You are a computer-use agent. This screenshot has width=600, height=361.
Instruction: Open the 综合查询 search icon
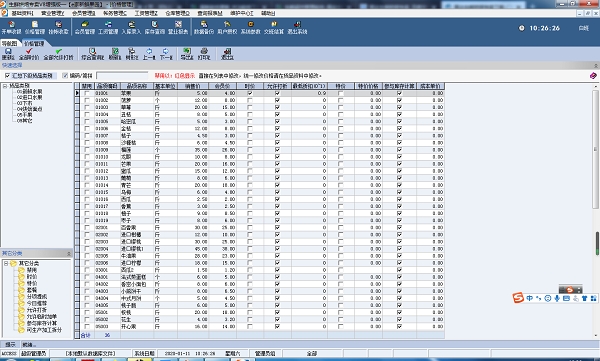point(93,54)
